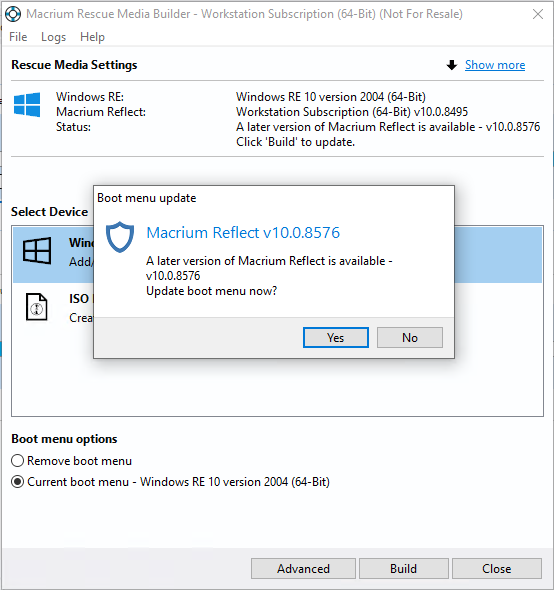The height and width of the screenshot is (590, 554).
Task: Open the Help menu
Action: [92, 37]
